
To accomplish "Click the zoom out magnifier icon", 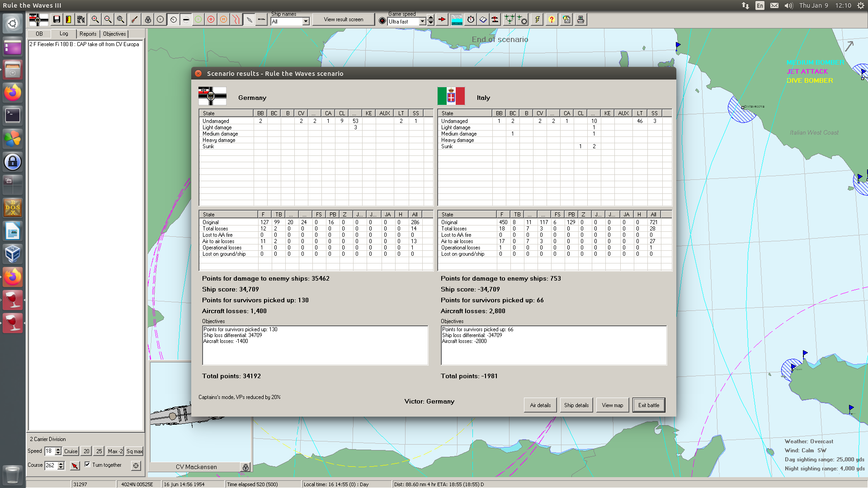I will tap(108, 19).
